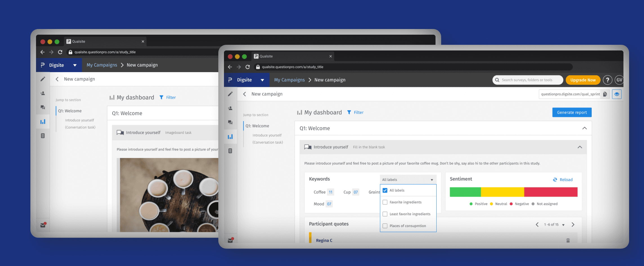
Task: Open participants icon in front window sidebar
Action: [x=230, y=108]
